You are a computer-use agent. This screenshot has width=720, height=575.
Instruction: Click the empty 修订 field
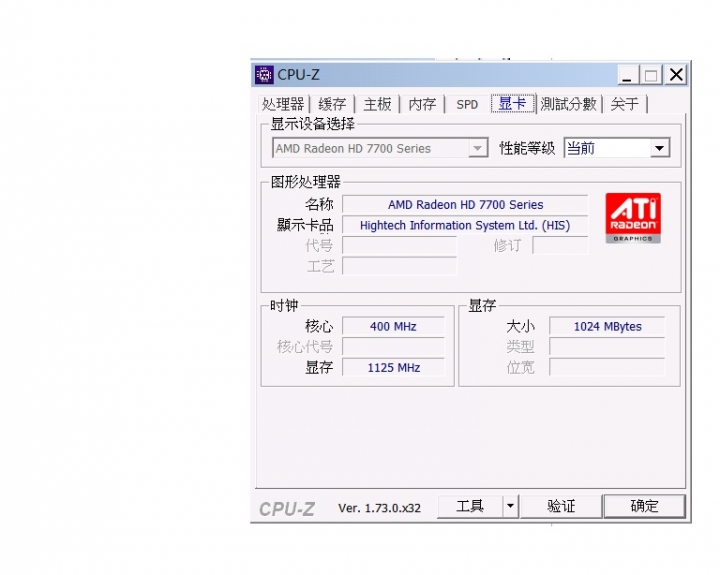tap(560, 246)
